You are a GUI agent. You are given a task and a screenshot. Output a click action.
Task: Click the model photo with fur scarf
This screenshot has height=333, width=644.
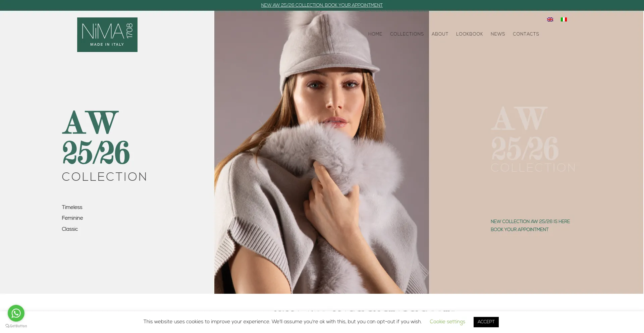pyautogui.click(x=321, y=168)
